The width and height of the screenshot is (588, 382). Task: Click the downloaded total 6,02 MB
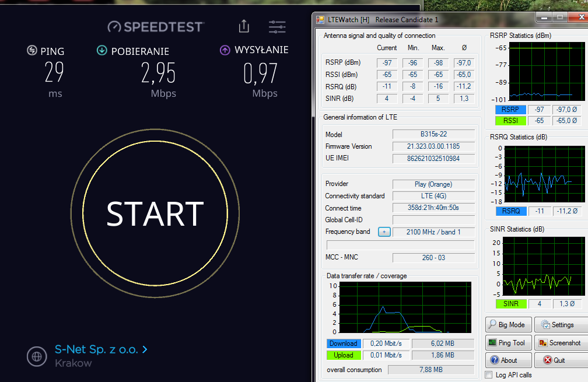point(443,344)
